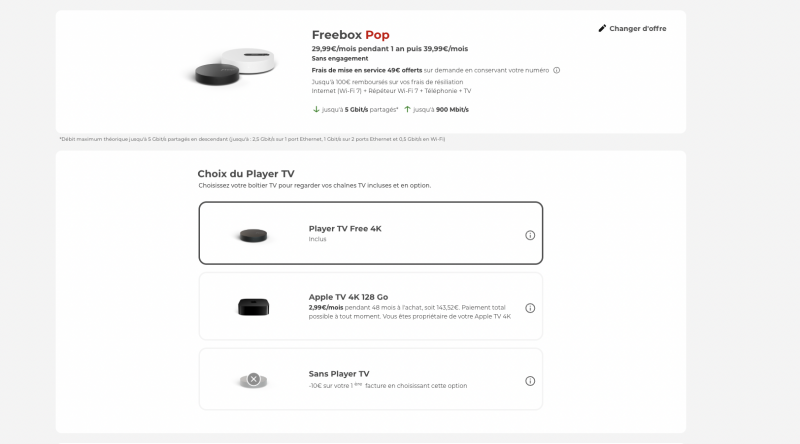Click the green download arrow icon
800x444 pixels.
click(x=316, y=108)
